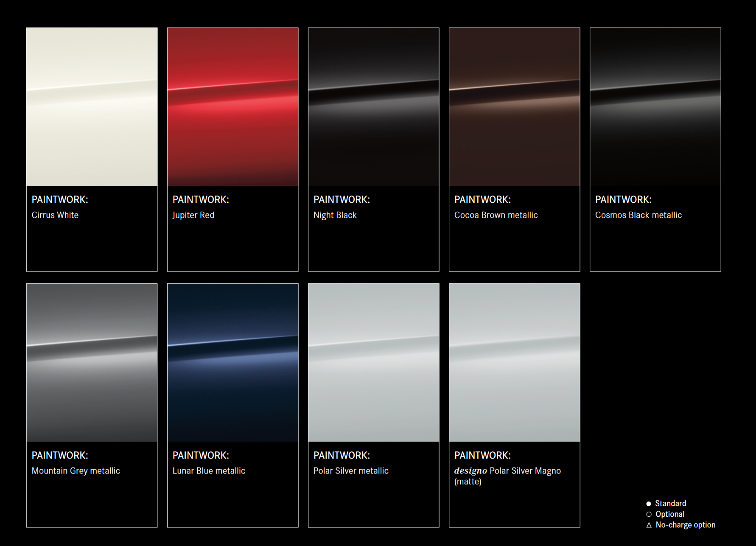Image resolution: width=756 pixels, height=546 pixels.
Task: Select the Cirrus White paint swatch
Action: [x=92, y=107]
